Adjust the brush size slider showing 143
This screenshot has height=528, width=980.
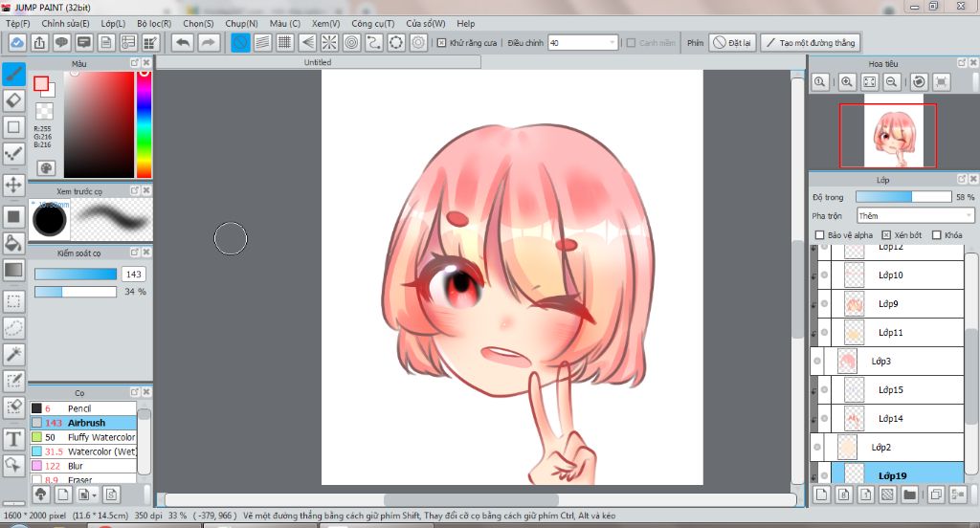(x=76, y=274)
